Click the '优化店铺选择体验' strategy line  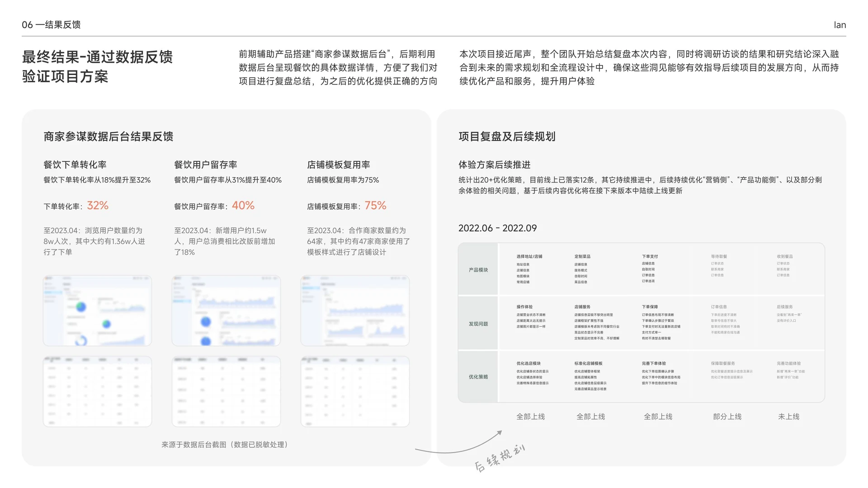pyautogui.click(x=529, y=377)
